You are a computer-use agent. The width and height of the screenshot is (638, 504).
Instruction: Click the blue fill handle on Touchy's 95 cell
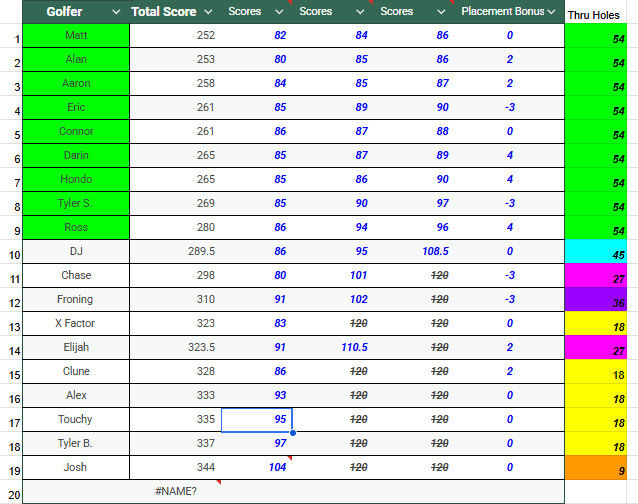coord(293,433)
